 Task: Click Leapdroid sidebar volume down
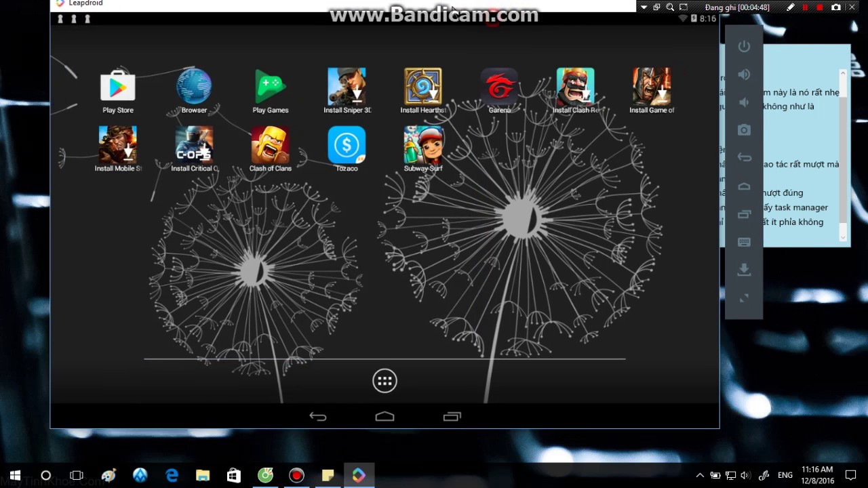[744, 102]
